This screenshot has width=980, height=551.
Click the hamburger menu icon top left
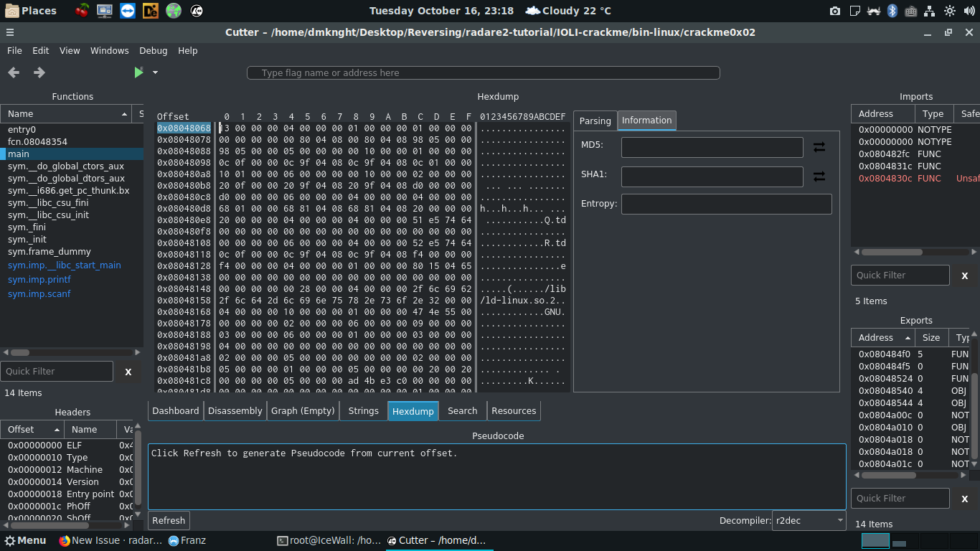[10, 32]
